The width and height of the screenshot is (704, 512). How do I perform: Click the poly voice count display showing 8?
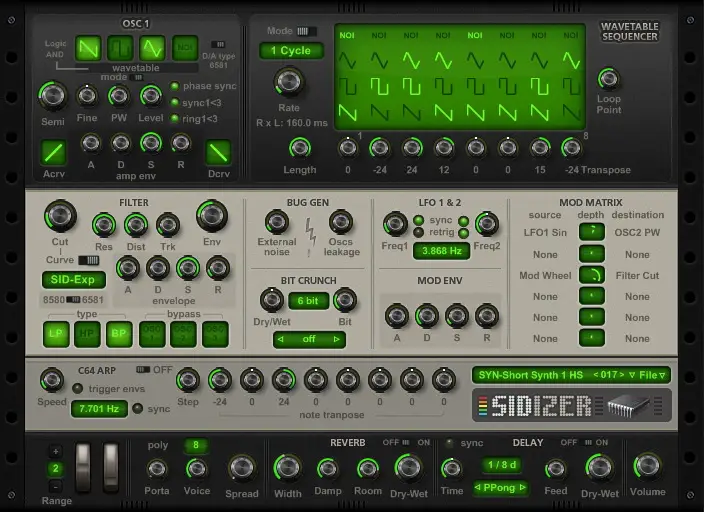pos(196,445)
